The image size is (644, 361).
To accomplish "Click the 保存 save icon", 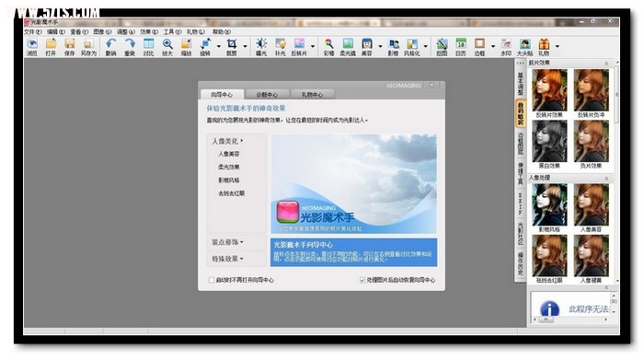I will (x=70, y=43).
